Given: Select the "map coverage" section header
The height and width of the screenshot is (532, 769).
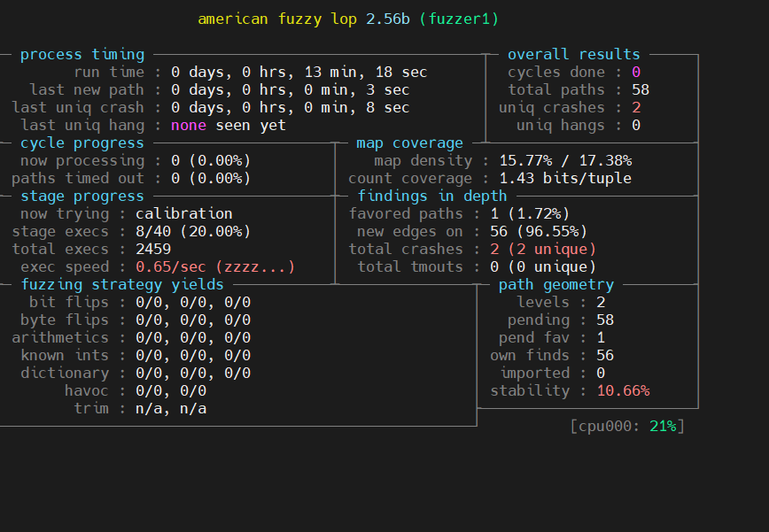Looking at the screenshot, I should (x=409, y=143).
